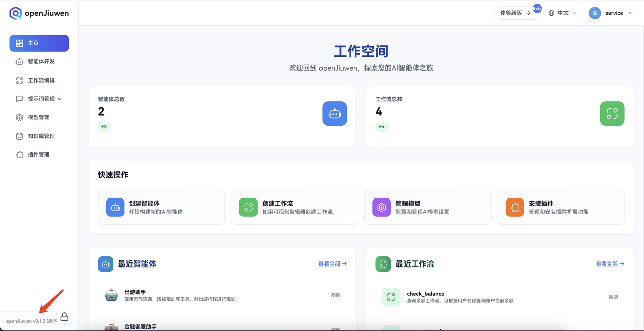Click the database icon beside 知识库管理

click(19, 136)
